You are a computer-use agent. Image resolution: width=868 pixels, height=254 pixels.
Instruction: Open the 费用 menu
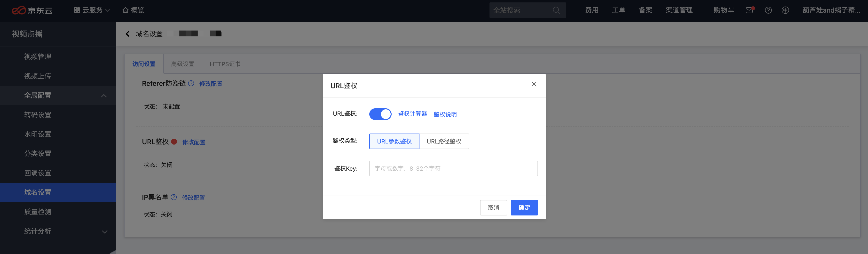592,10
